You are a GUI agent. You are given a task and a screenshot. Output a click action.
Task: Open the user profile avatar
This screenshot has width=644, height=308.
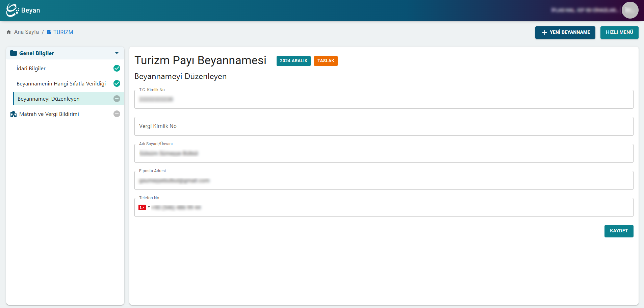point(630,10)
